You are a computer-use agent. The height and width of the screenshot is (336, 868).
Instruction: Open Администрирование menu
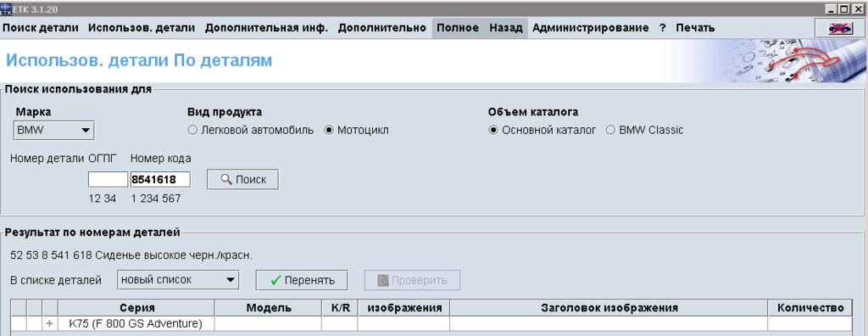pos(591,28)
